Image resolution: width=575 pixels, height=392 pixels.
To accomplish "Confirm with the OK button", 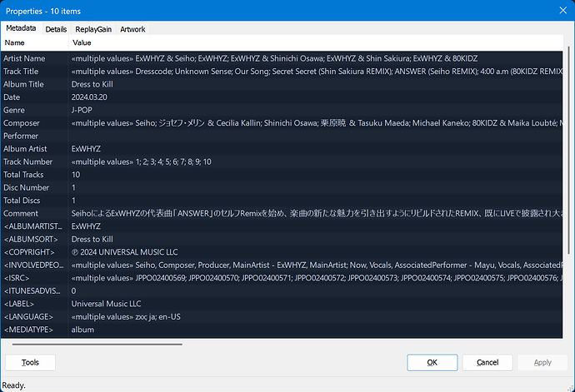I will pyautogui.click(x=432, y=362).
